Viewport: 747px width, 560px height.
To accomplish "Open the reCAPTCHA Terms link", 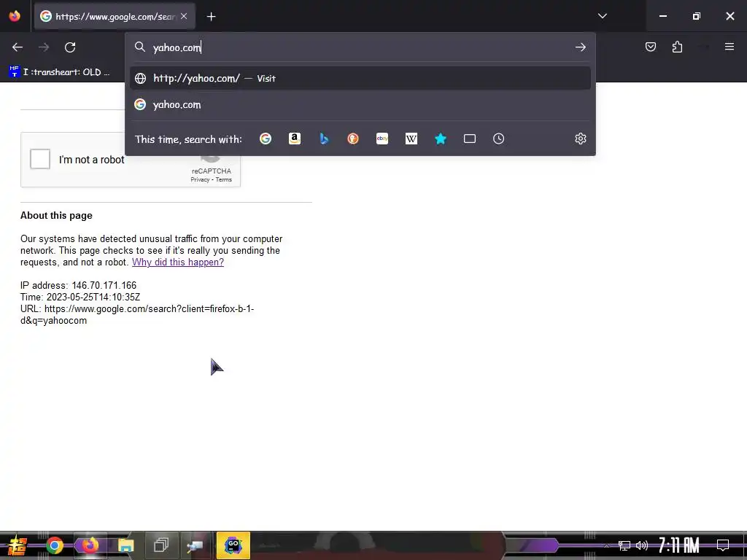I will click(223, 179).
